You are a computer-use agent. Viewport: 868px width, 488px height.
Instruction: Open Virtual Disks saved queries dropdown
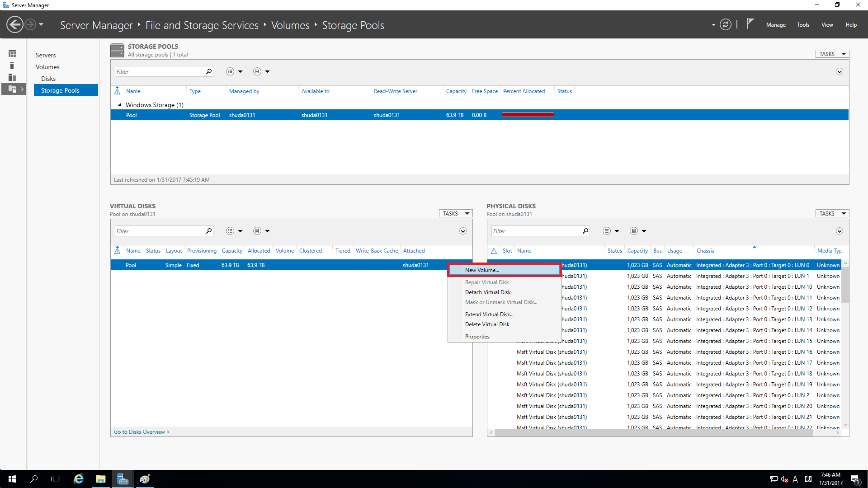[x=261, y=231]
